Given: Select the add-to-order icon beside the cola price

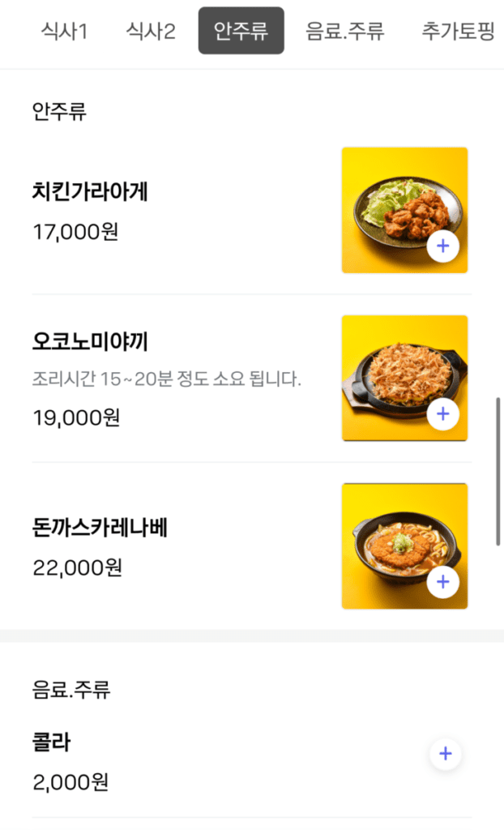Looking at the screenshot, I should coord(445,754).
